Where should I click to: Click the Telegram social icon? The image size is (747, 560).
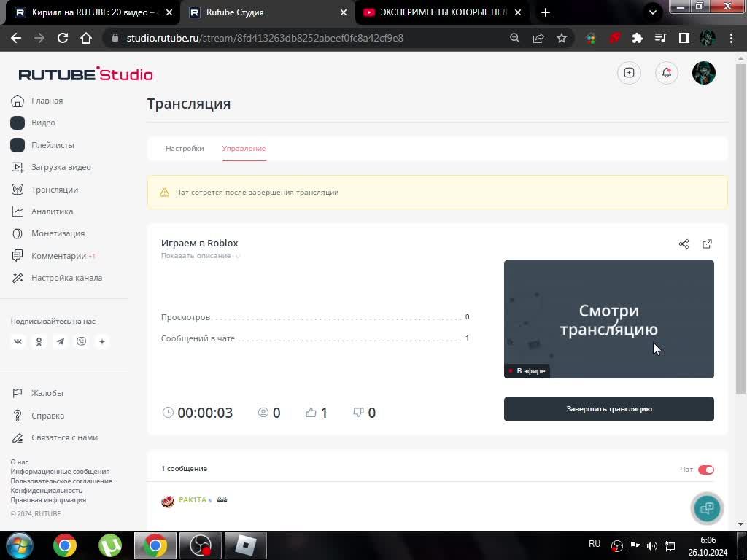tap(60, 341)
